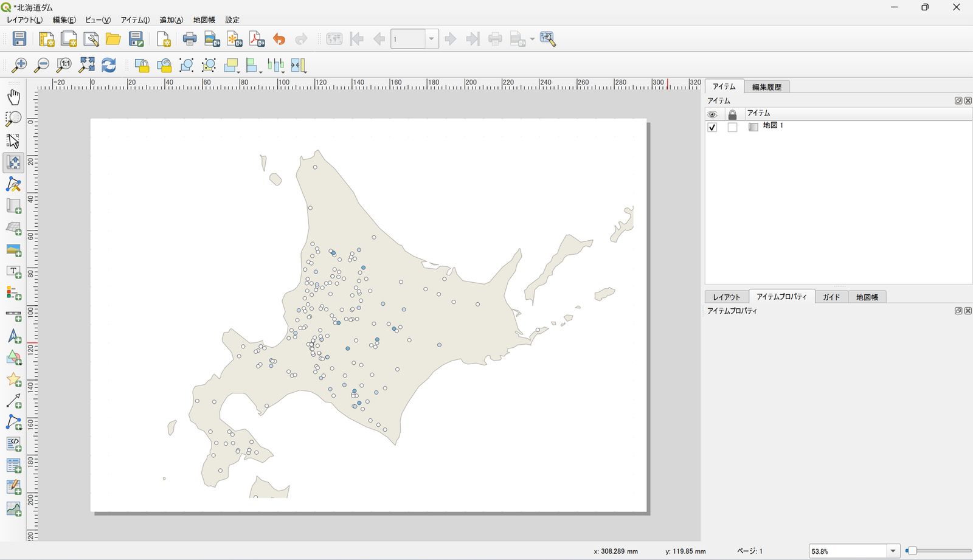The image size is (973, 560).
Task: Add a north arrow from the left toolbar
Action: [x=13, y=336]
